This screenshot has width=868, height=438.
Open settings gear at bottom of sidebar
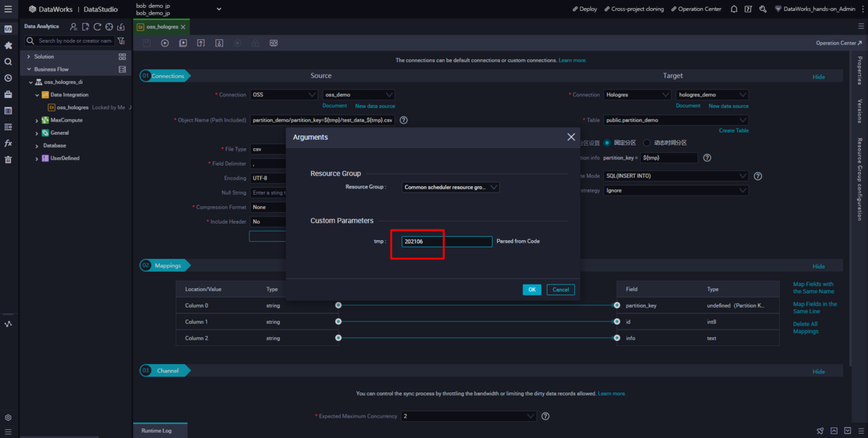[x=8, y=418]
